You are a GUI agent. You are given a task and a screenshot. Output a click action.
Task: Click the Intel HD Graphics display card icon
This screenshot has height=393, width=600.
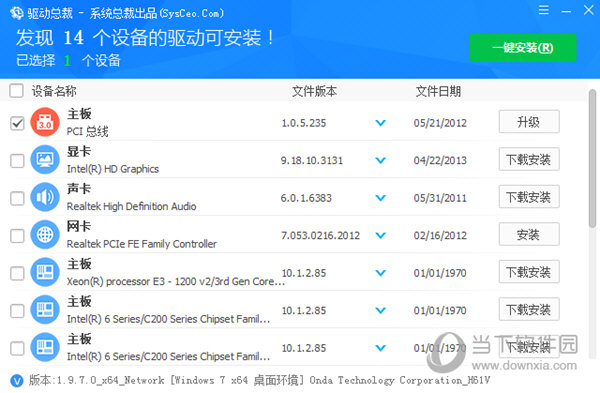(45, 160)
